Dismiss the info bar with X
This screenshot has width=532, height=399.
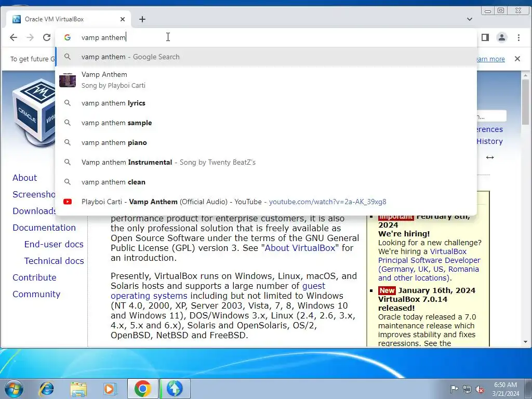[x=517, y=59]
